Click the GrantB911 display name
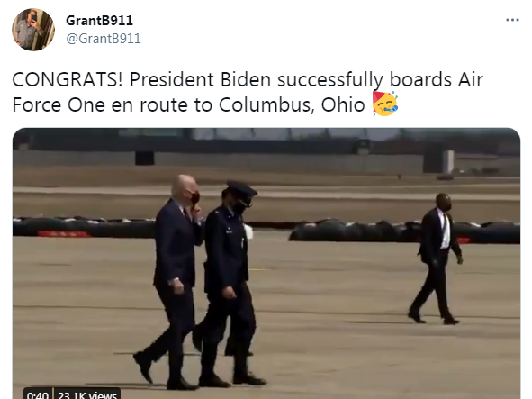Viewport: 532px width, 399px height. click(x=99, y=21)
